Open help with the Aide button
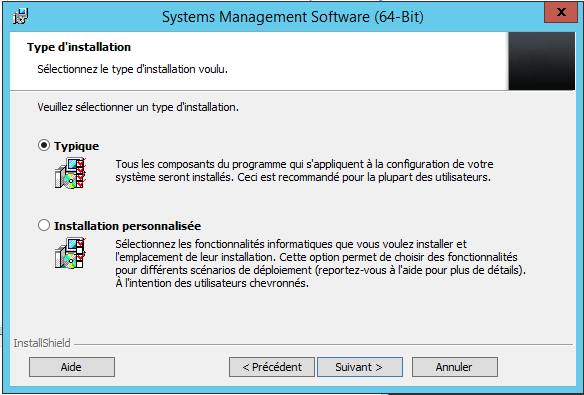The image size is (584, 395). coord(72,367)
